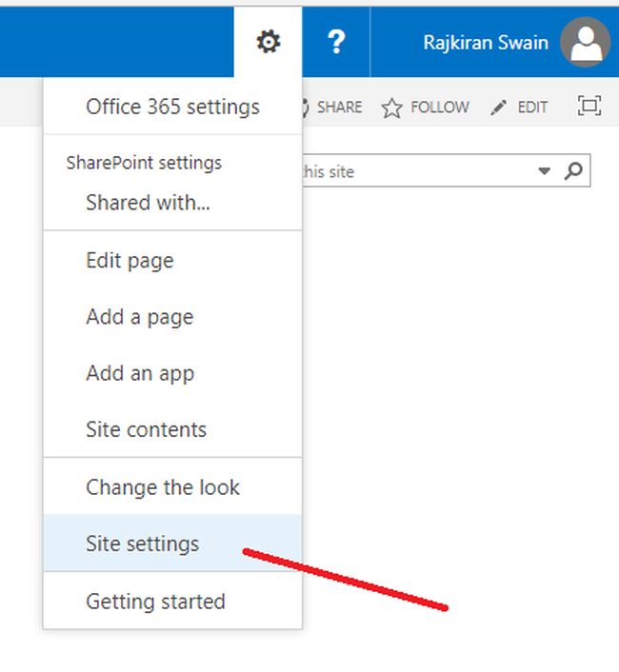Open the help question mark

click(336, 42)
